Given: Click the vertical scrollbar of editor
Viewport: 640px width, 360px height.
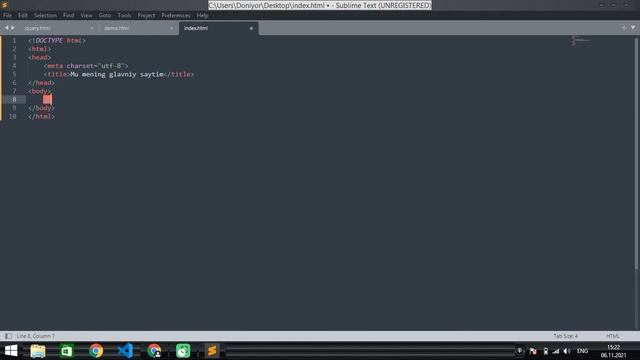Looking at the screenshot, I should coord(636,153).
